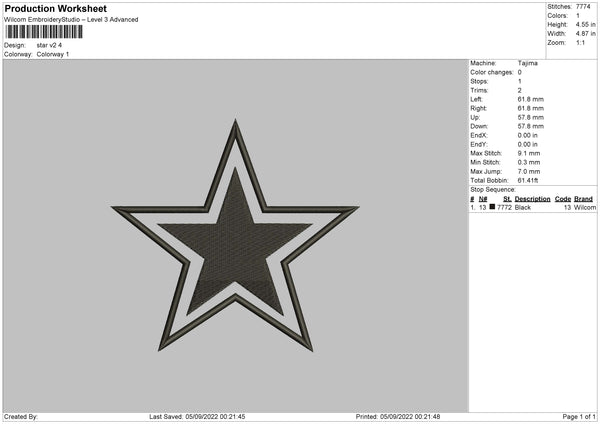Image resolution: width=600 pixels, height=424 pixels.
Task: Click the 'Colorway:' label
Action: (18, 54)
